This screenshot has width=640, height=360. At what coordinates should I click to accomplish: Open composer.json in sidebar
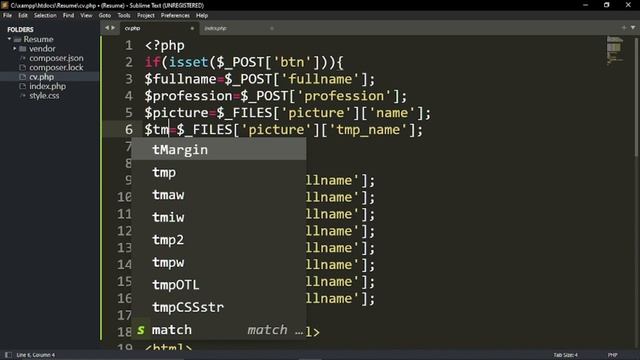pyautogui.click(x=56, y=58)
